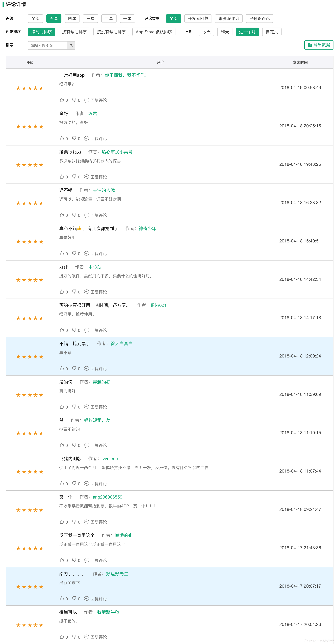
Task: Open author link 热心市民小吴哥
Action: 117,152
